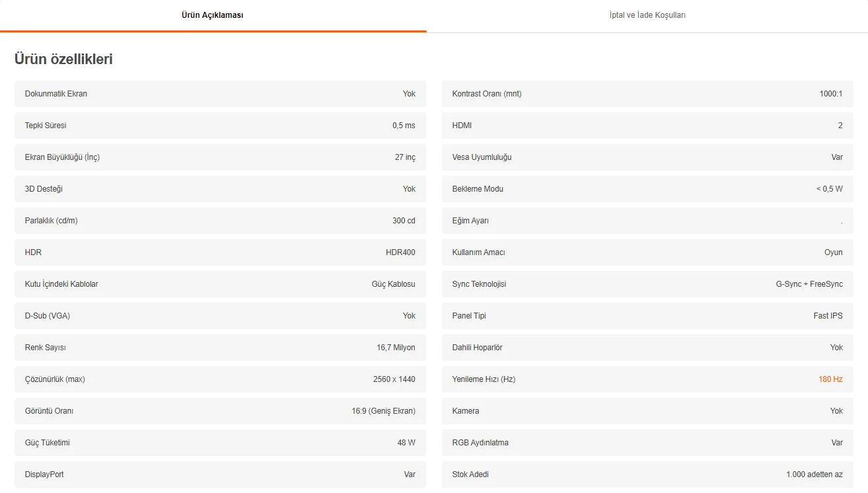
Task: Click the orange 180 Hz link
Action: coord(830,379)
